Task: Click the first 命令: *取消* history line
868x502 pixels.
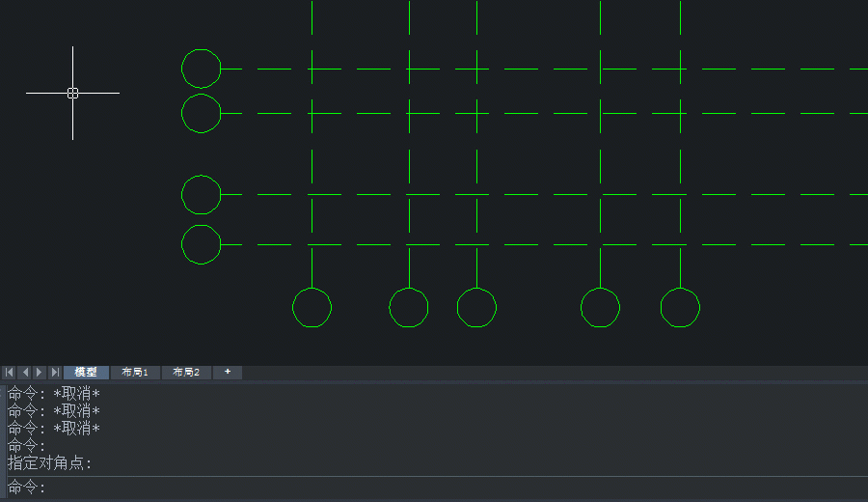Action: click(x=54, y=394)
